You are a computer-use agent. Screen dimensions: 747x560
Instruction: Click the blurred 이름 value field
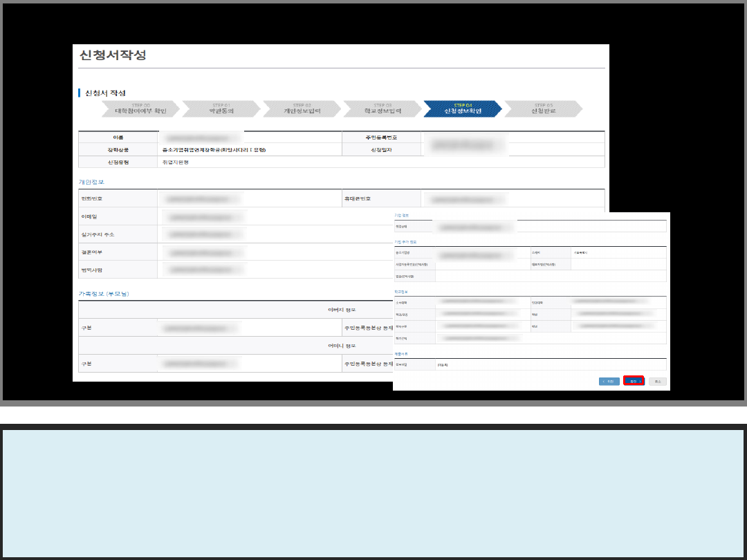(201, 138)
